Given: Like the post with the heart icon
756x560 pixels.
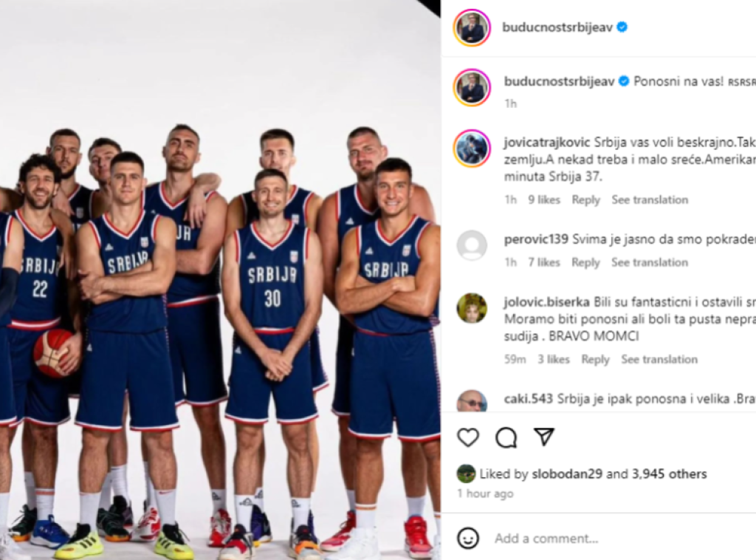Looking at the screenshot, I should point(467,437).
